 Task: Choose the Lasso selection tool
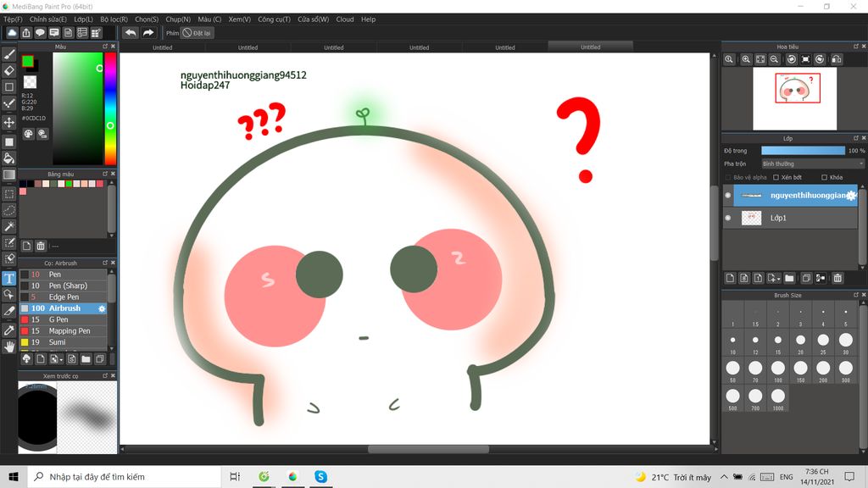(x=8, y=210)
